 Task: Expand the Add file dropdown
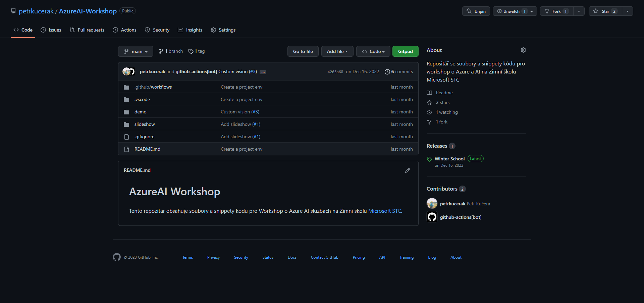337,51
